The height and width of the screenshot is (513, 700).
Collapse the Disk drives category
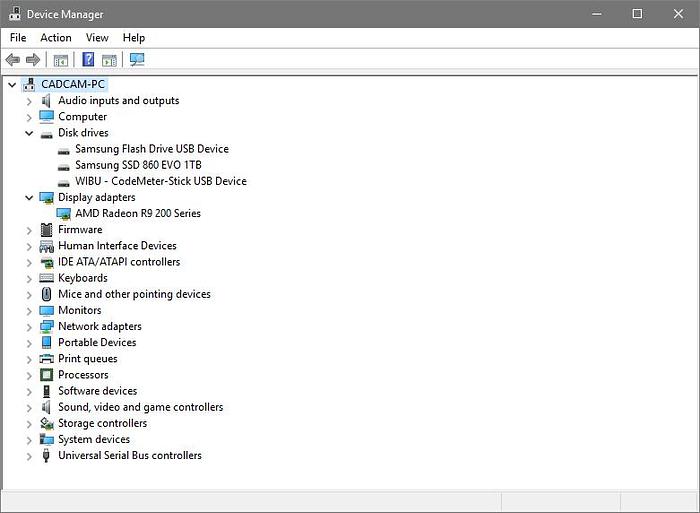tap(29, 133)
